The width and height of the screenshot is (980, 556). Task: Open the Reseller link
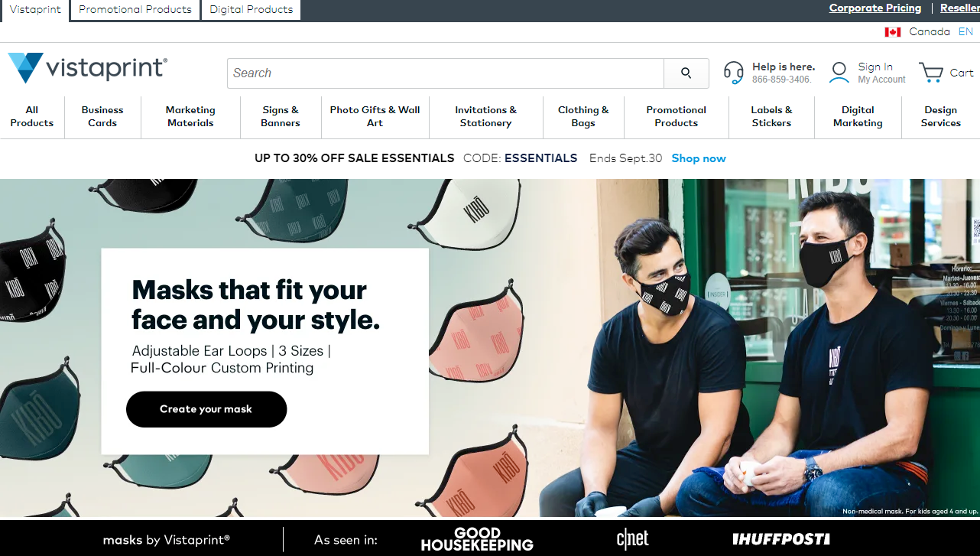[960, 8]
